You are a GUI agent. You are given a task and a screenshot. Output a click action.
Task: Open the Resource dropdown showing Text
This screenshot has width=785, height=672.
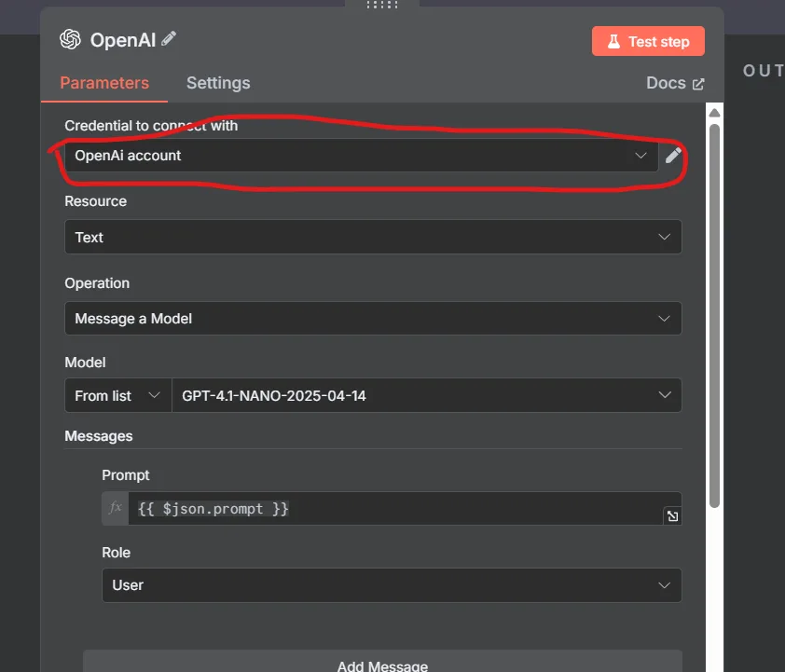tap(373, 237)
